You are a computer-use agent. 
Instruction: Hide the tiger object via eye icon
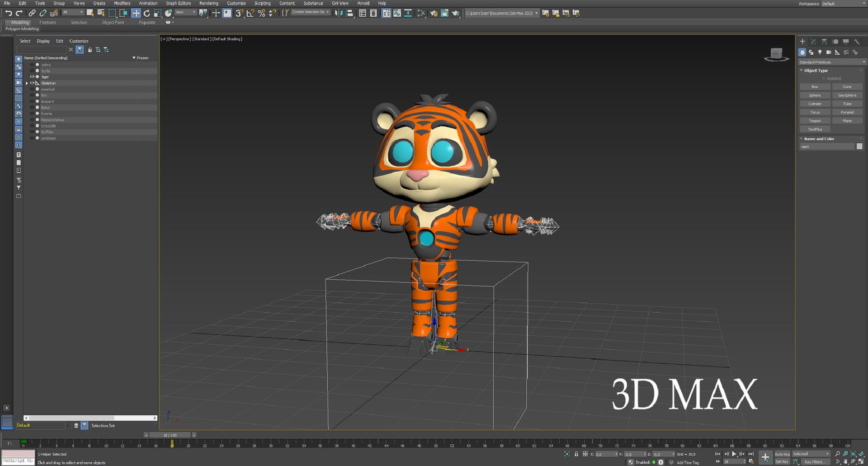(32, 77)
